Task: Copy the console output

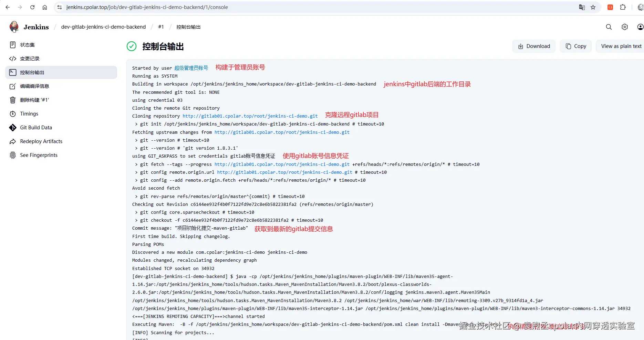Action: click(576, 46)
